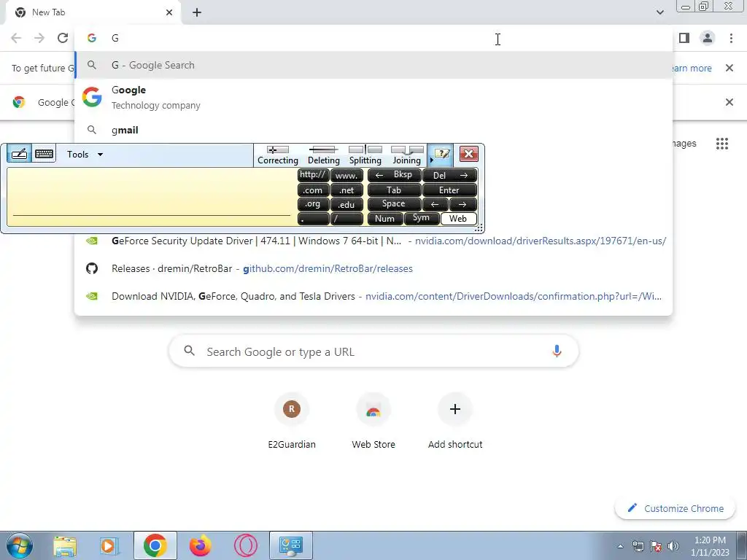Close the Tablet PC Input Panel

469,154
